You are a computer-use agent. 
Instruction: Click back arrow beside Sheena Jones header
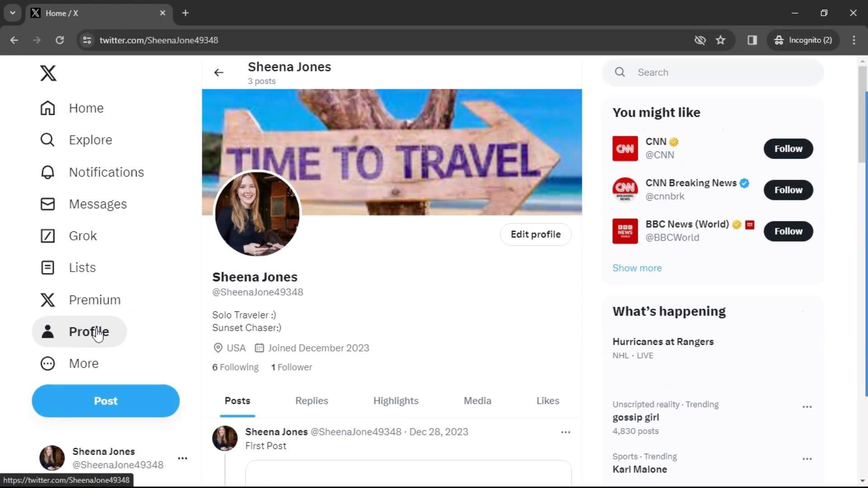(x=219, y=72)
